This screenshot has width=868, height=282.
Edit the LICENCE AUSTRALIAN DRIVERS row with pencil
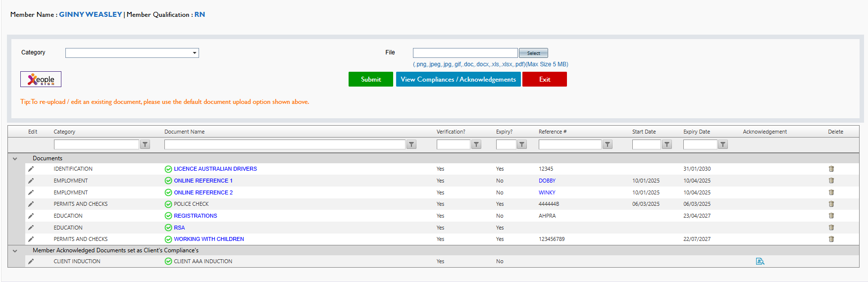point(31,169)
